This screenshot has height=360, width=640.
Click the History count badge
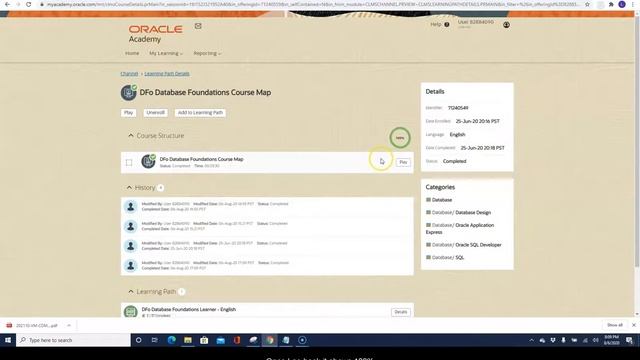click(161, 188)
